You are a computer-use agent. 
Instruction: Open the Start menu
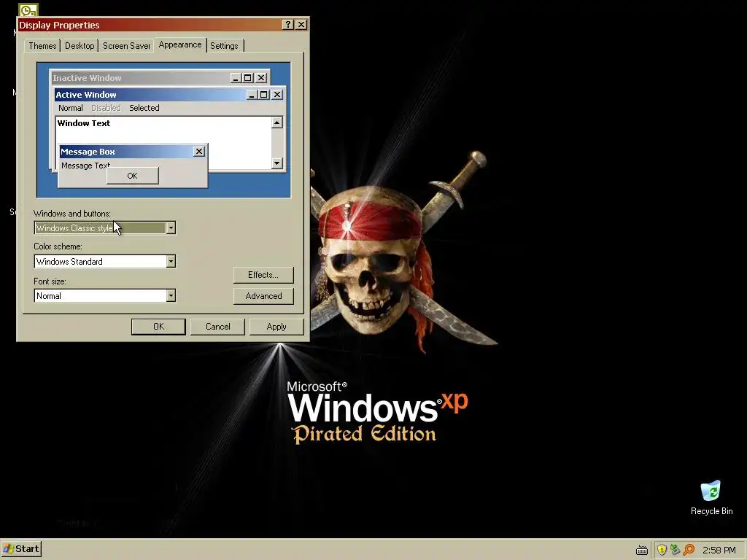click(21, 549)
